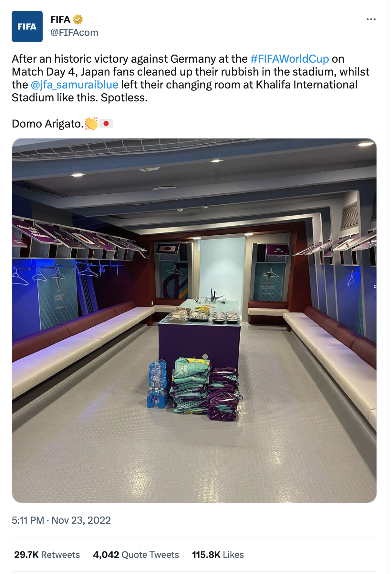
Task: Click the 5:11 PM · Nov 23, 2022 timestamp
Action: pos(61,520)
